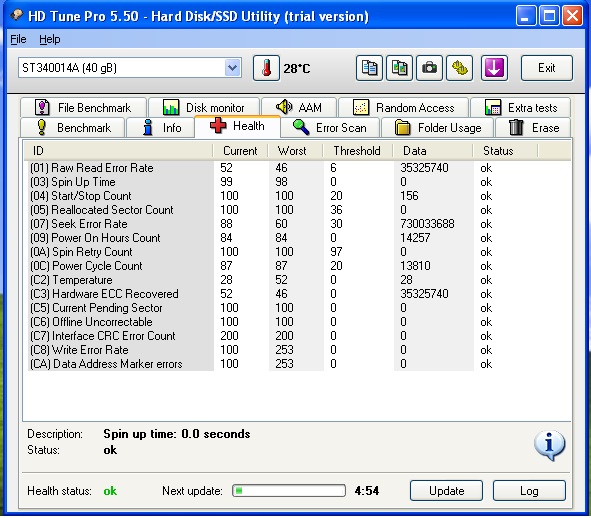Screen dimensions: 591x518
Task: Click the Current column header
Action: [x=240, y=151]
